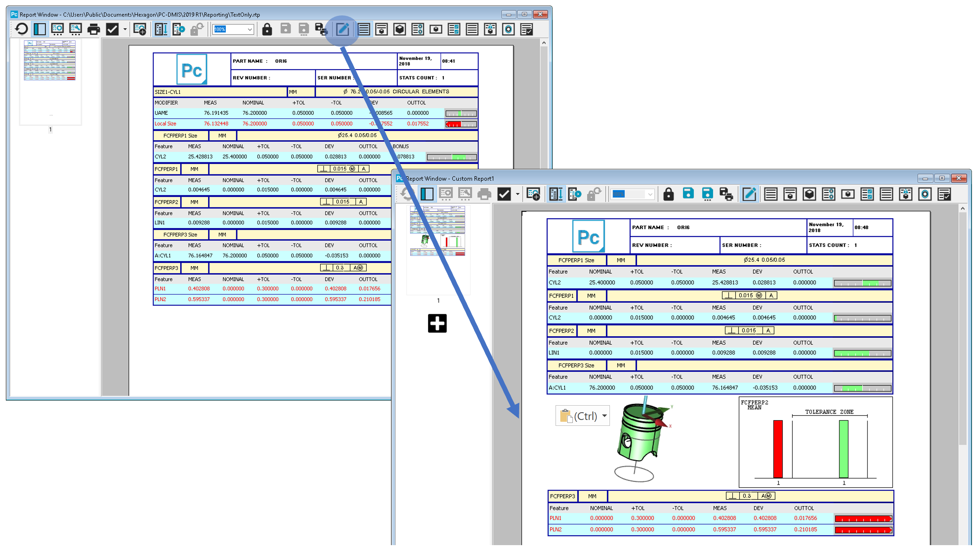Image resolution: width=980 pixels, height=551 pixels.
Task: Click the plus button to add a page
Action: (x=438, y=324)
